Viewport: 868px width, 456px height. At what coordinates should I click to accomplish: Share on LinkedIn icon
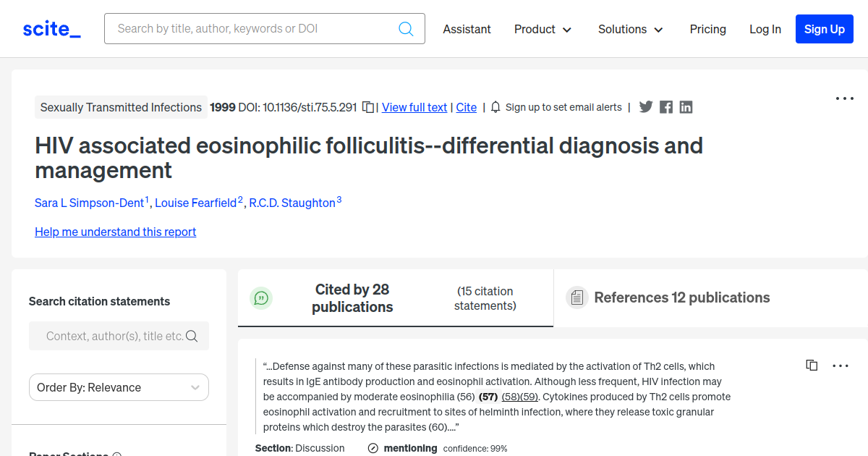[686, 107]
